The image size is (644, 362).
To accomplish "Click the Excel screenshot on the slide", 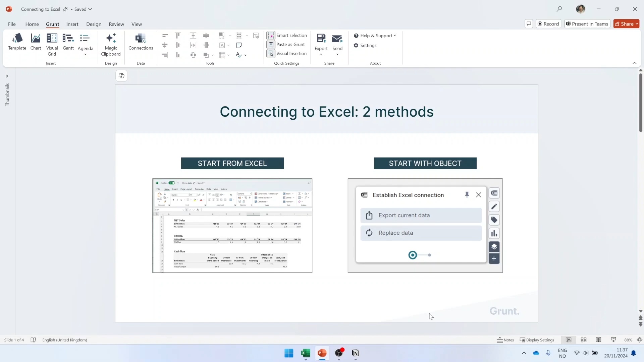I will tap(232, 226).
